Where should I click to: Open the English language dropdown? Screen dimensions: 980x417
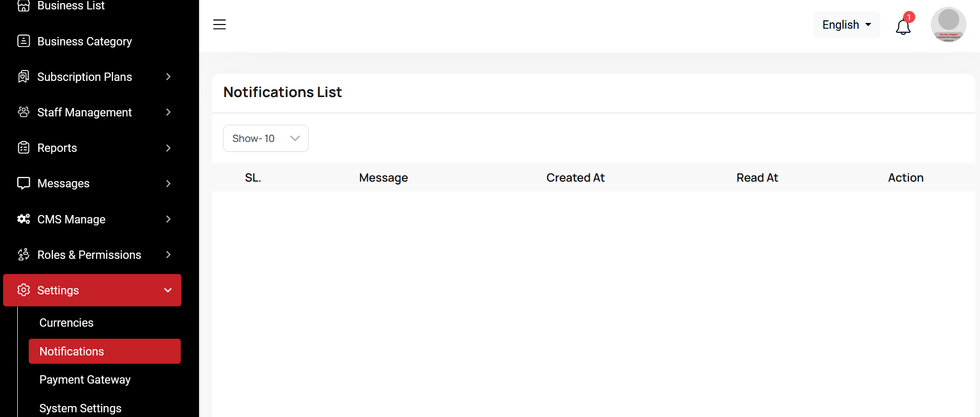click(846, 25)
